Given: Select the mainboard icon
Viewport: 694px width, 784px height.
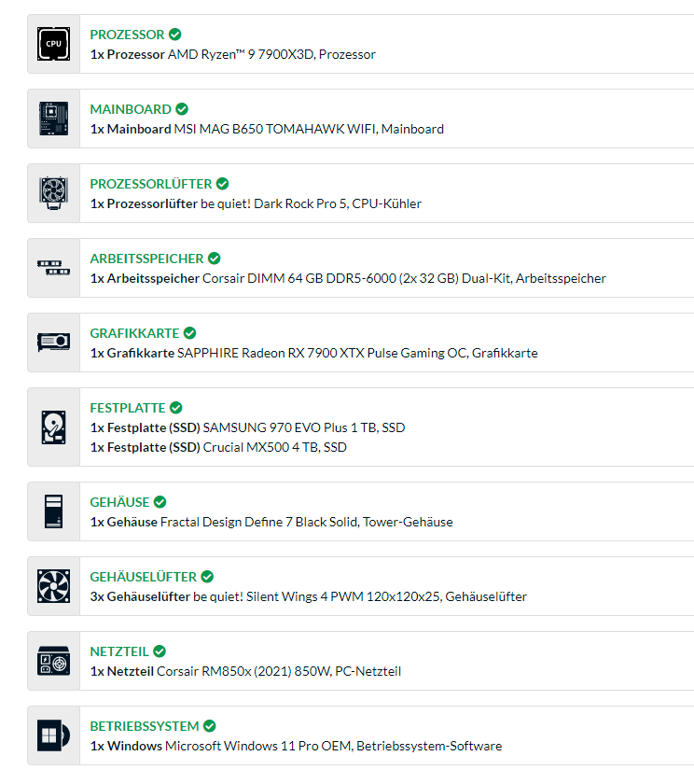Looking at the screenshot, I should pos(53,119).
